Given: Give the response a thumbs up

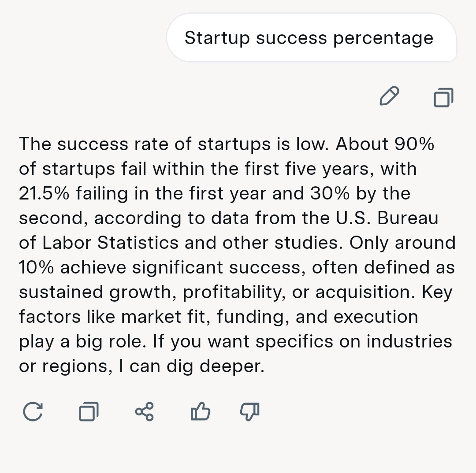Looking at the screenshot, I should 201,412.
